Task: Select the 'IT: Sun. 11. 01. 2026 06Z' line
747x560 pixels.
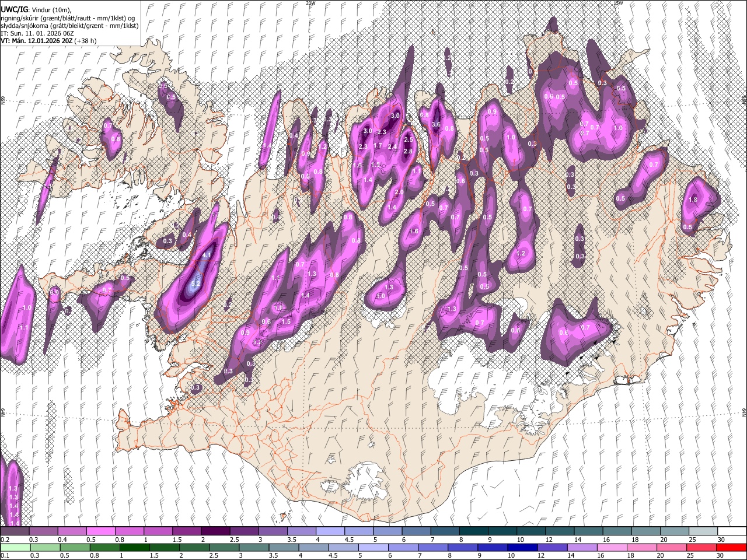Action: (x=37, y=33)
